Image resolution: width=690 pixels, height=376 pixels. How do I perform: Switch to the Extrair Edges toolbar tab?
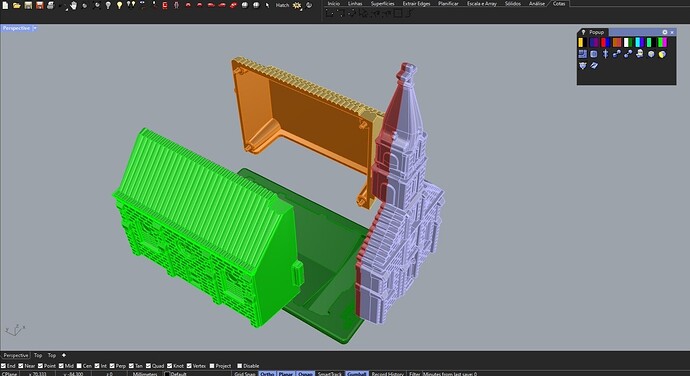click(x=416, y=3)
